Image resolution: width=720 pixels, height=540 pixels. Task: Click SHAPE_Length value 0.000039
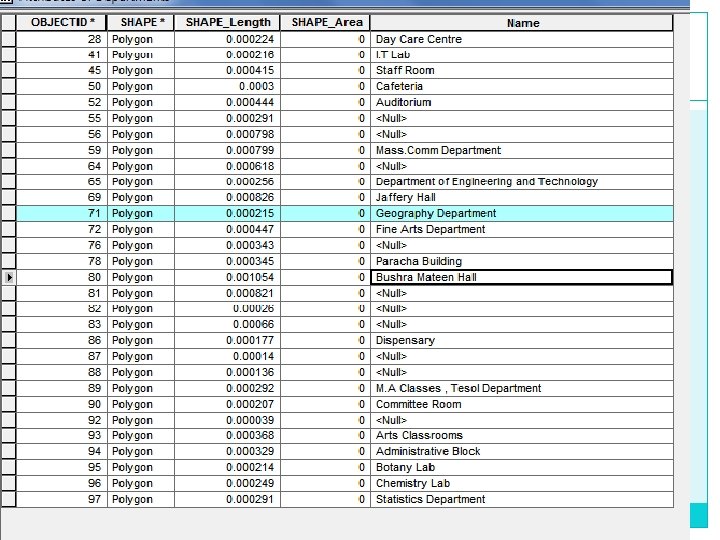[227, 421]
